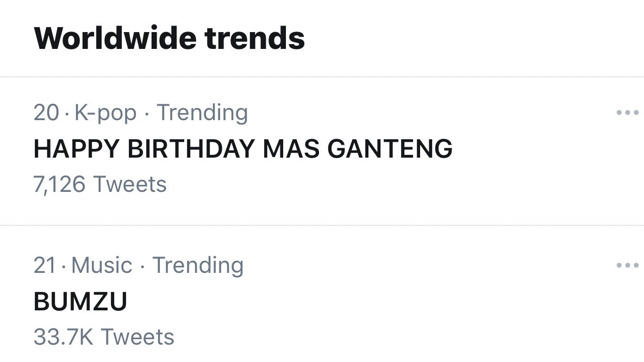Viewport: 644px width, 362px height.
Task: Click the 7,126 Tweets count
Action: (x=100, y=184)
